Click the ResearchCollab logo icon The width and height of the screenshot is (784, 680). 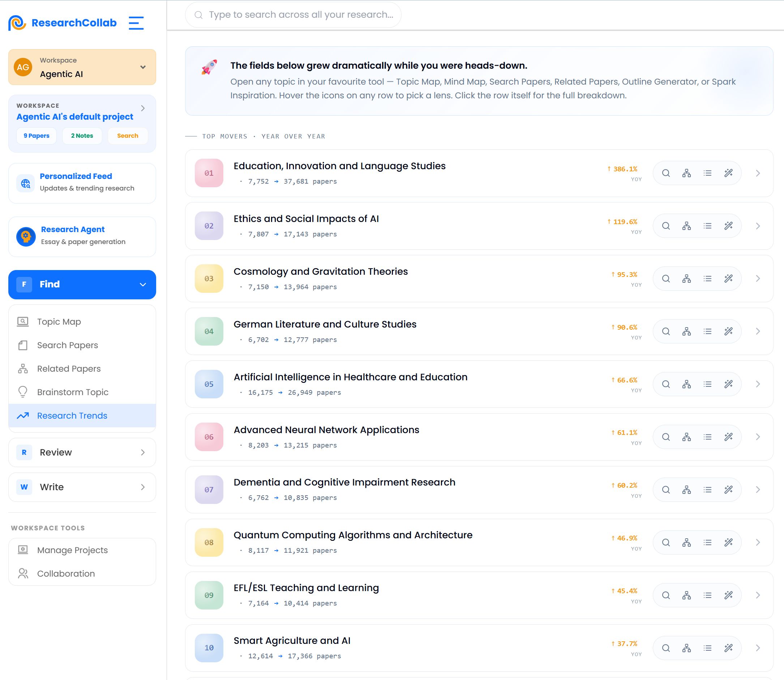tap(17, 23)
